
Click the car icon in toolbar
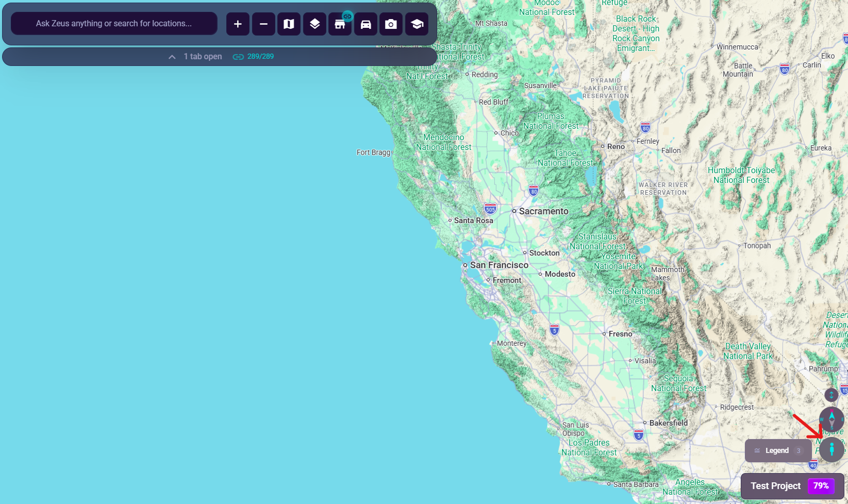pos(365,24)
